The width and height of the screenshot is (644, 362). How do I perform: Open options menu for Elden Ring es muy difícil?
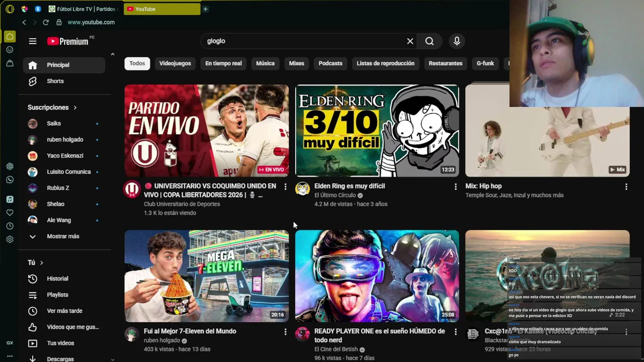pos(455,187)
